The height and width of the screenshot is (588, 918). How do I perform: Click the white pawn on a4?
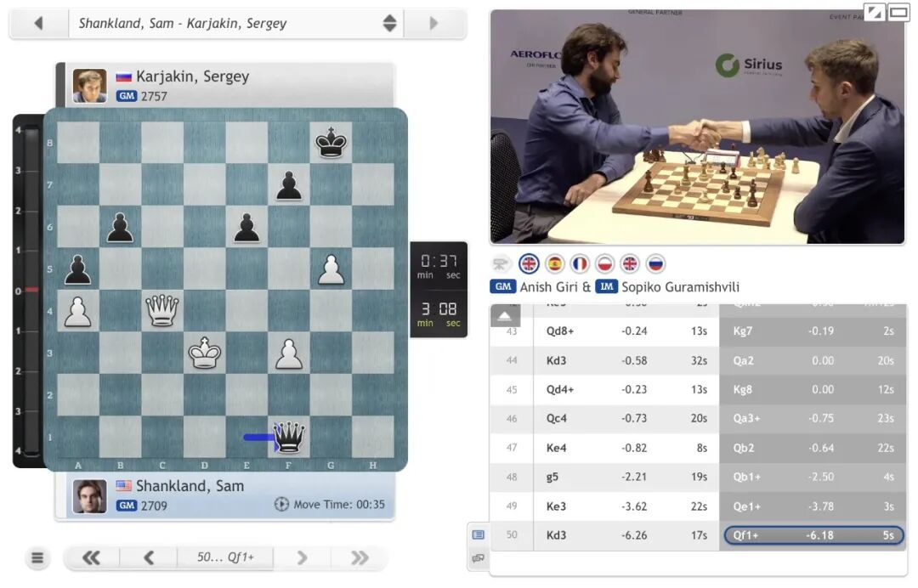coord(78,311)
